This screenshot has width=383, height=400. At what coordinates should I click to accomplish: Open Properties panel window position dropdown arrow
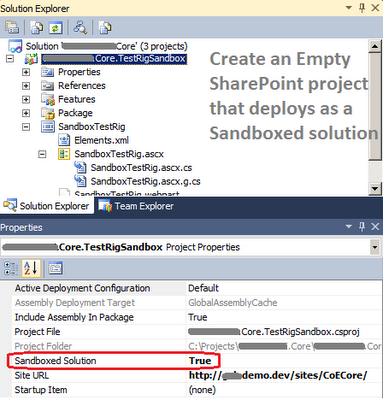(x=349, y=227)
